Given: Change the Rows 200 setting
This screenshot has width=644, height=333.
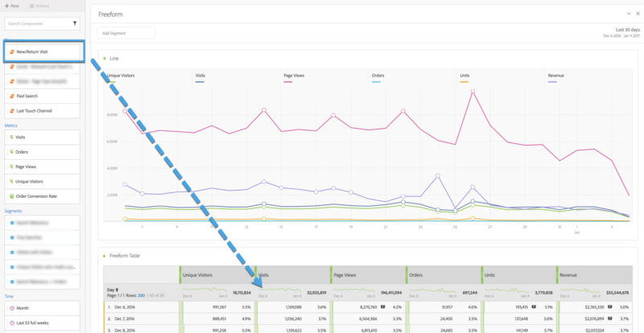Looking at the screenshot, I should pos(142,296).
